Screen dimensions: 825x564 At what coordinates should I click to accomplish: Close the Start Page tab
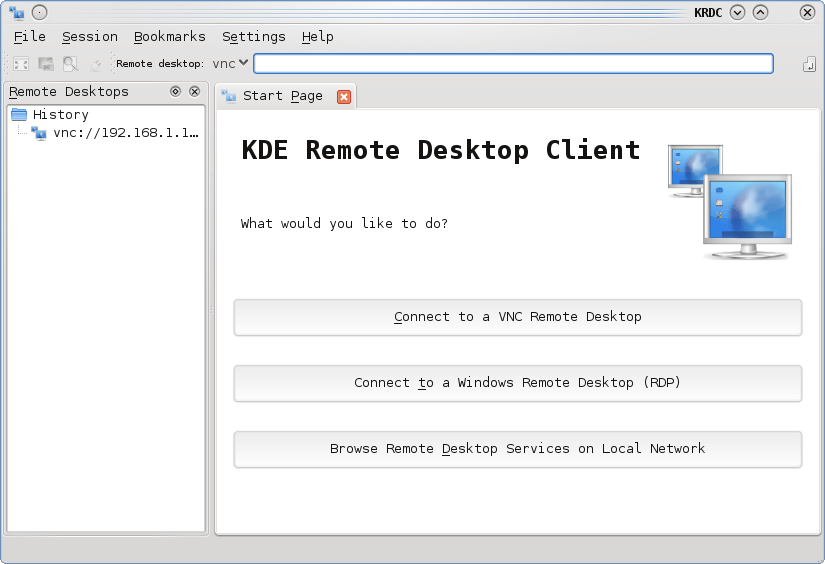coord(344,96)
